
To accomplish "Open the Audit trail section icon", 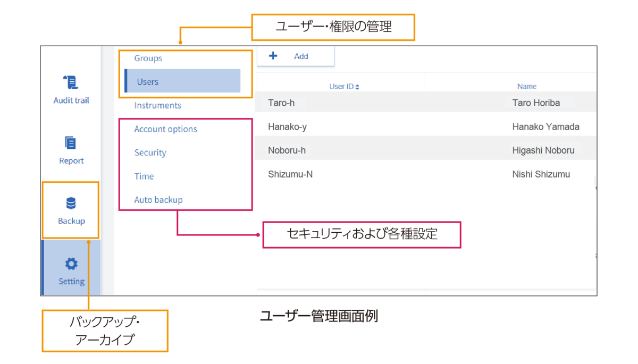I will tap(71, 83).
